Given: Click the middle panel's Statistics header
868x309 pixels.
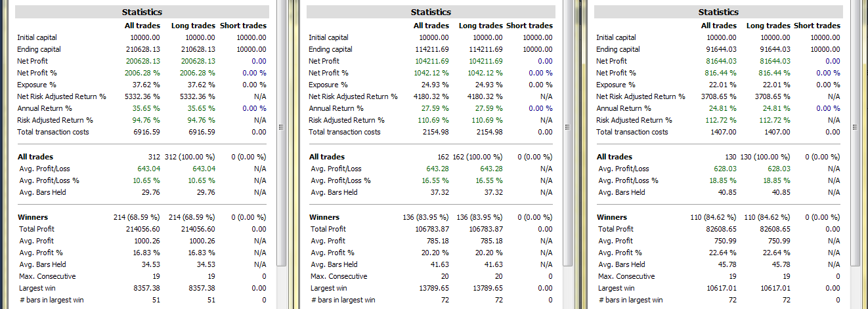Looking at the screenshot, I should (431, 12).
